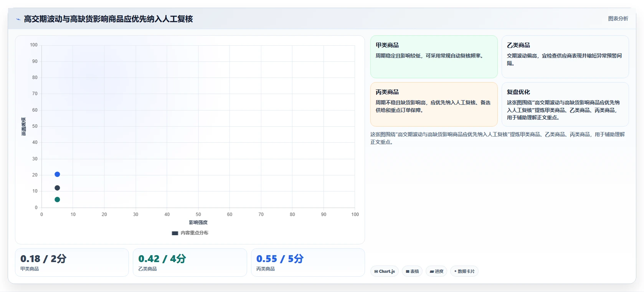Select the 进度 tag chip
The width and height of the screenshot is (644, 292).
pyautogui.click(x=436, y=271)
